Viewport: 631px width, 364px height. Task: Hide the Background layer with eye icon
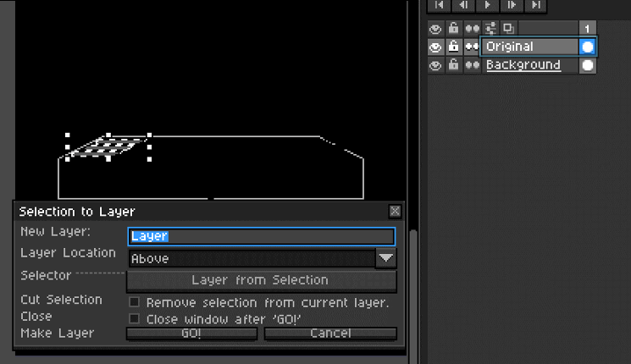point(435,65)
